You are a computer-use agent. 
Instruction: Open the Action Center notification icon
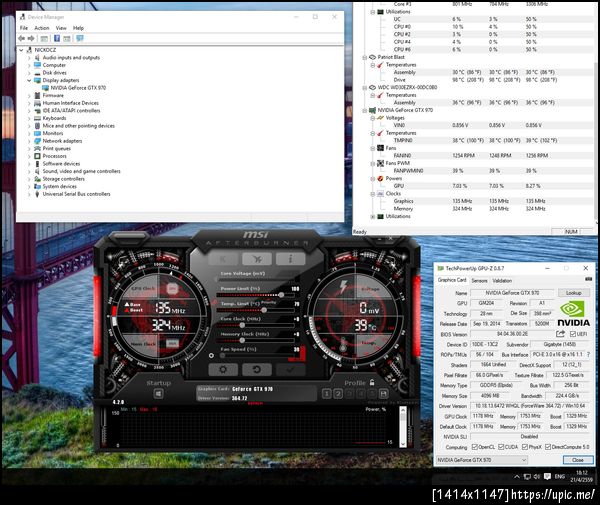coord(547,476)
